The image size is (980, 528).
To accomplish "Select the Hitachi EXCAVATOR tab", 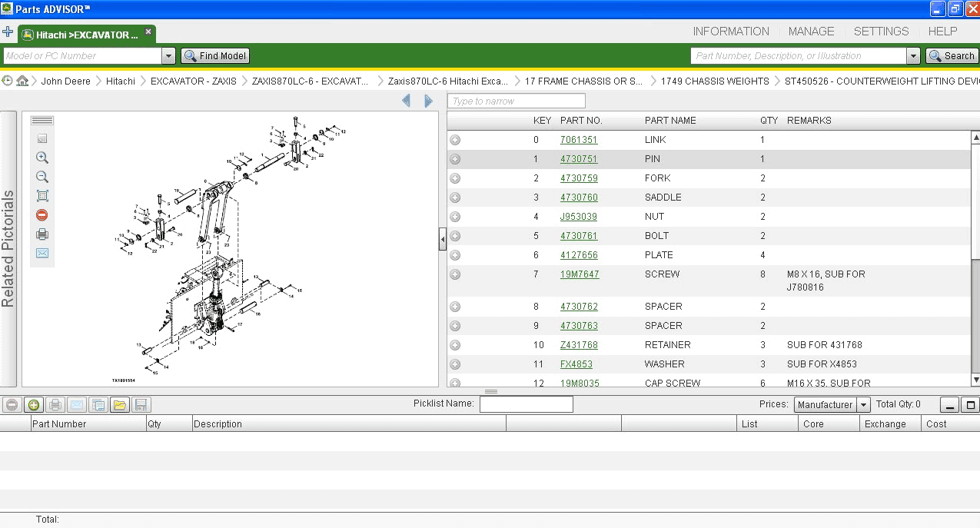I will coord(87,35).
